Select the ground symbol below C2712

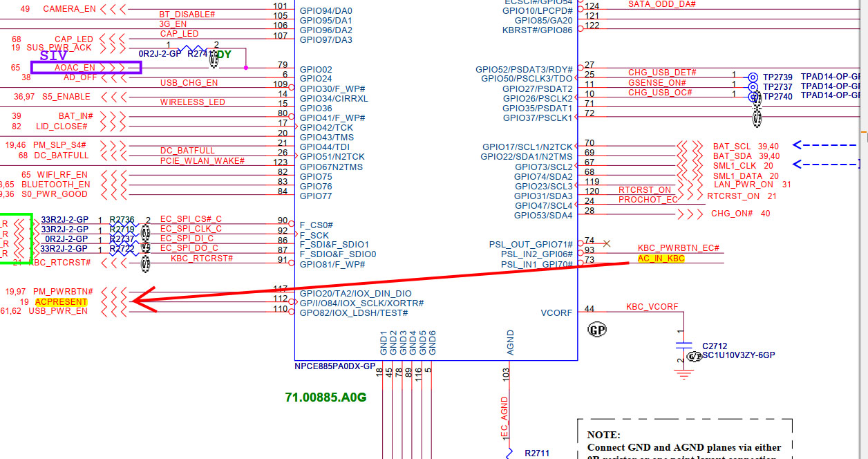684,374
